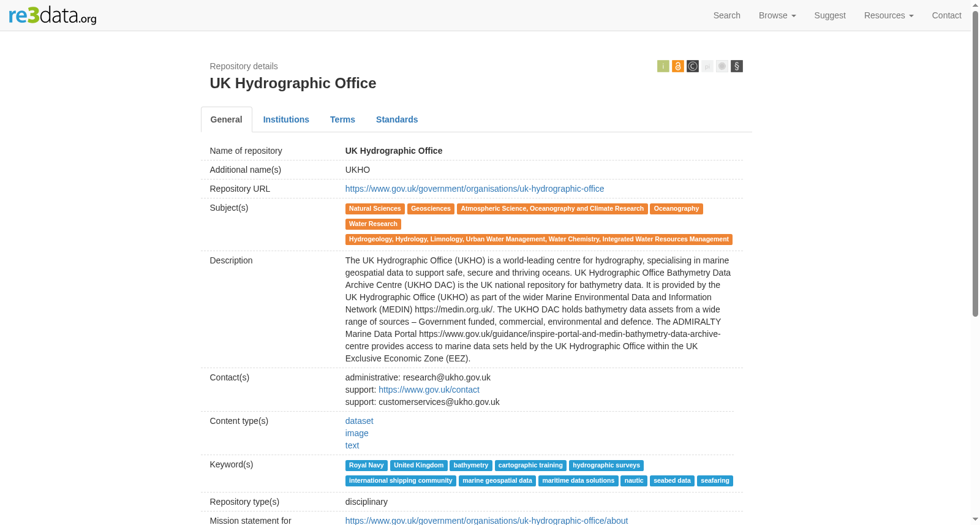Switch to the Standards tab
Image resolution: width=980 pixels, height=525 pixels.
pos(397,119)
